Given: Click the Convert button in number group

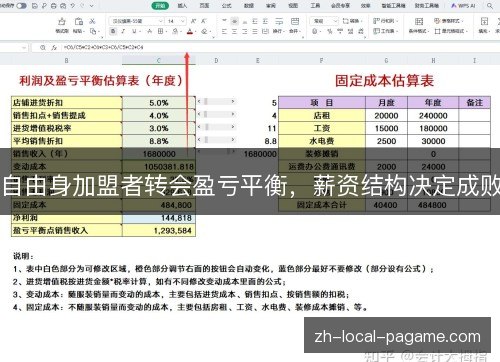Looking at the screenshot, I should pos(352,21).
